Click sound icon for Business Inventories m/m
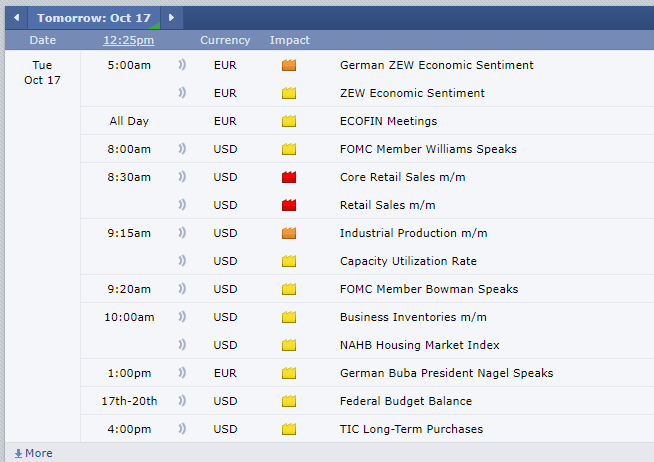 pyautogui.click(x=183, y=317)
